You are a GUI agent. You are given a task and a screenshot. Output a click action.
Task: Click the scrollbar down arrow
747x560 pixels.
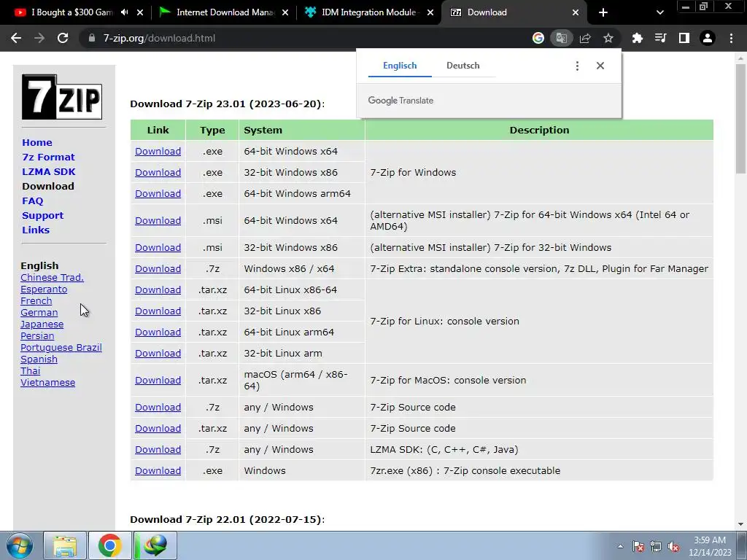coord(740,524)
